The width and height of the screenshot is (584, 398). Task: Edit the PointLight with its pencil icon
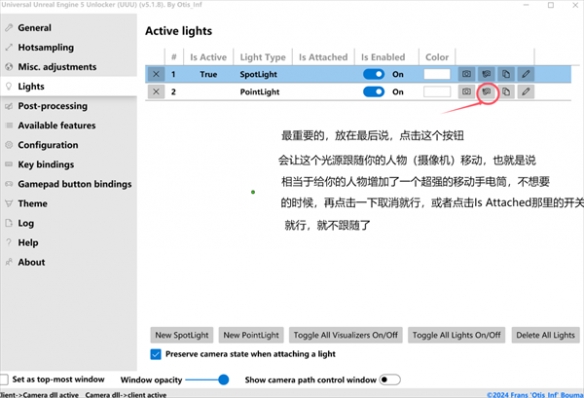526,92
